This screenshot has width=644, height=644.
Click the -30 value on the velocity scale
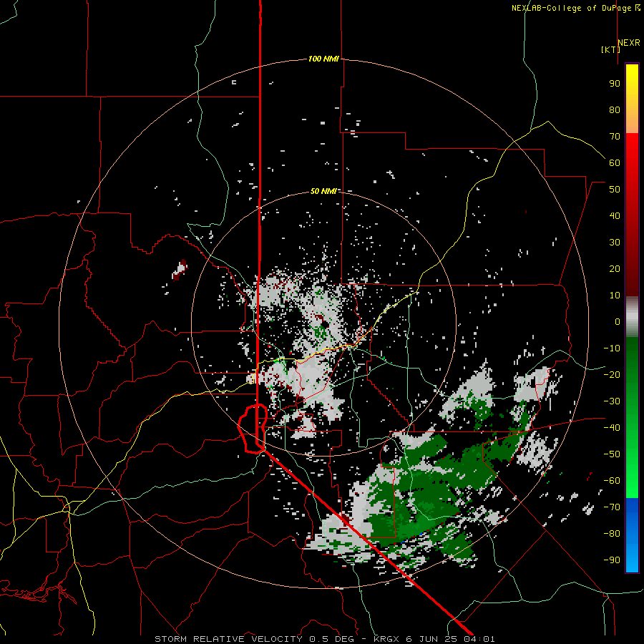(x=612, y=401)
